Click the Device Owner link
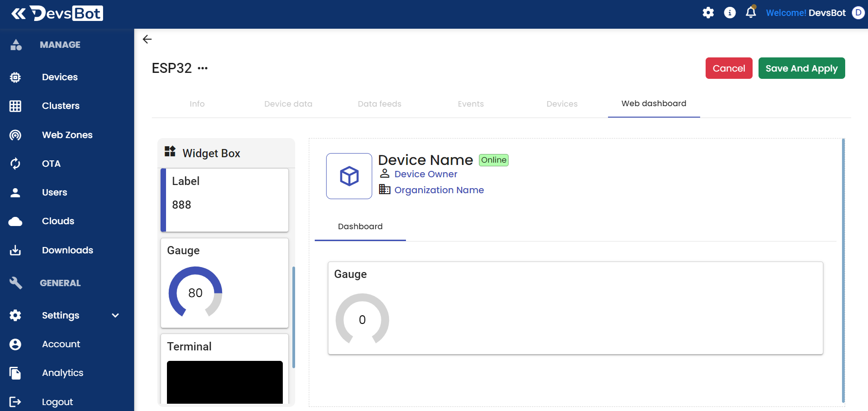 (x=426, y=174)
